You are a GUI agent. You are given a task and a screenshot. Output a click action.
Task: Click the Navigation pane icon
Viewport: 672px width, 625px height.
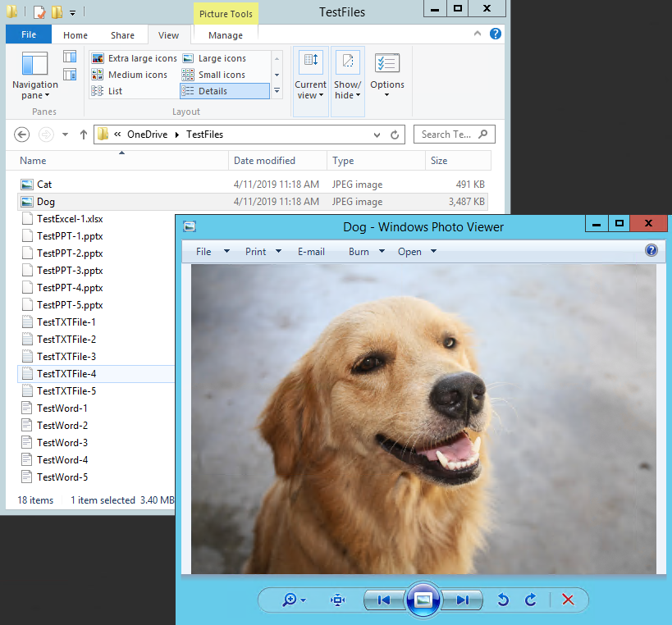35,72
